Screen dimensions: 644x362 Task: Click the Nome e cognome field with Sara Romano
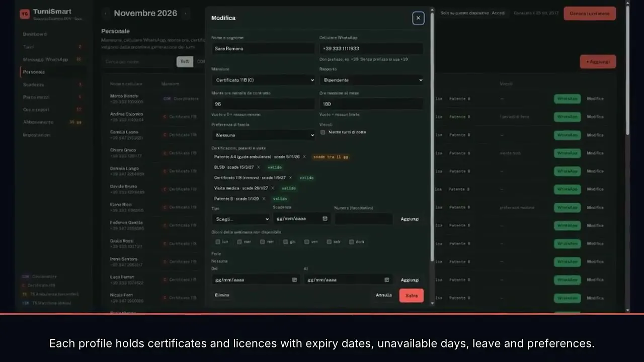264,49
